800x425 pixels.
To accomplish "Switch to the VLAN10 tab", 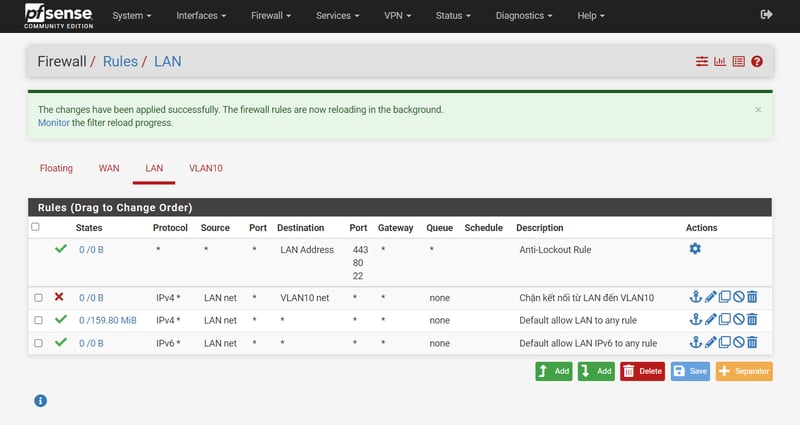I will (x=205, y=168).
